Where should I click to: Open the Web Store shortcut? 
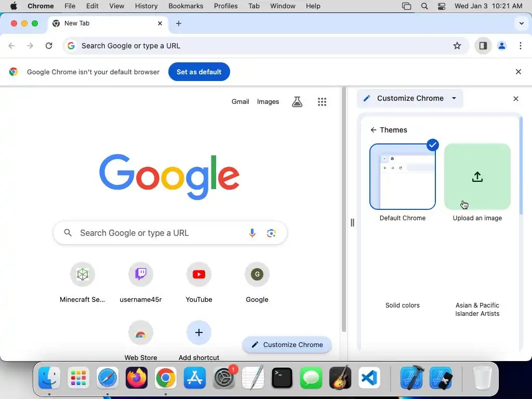(141, 340)
